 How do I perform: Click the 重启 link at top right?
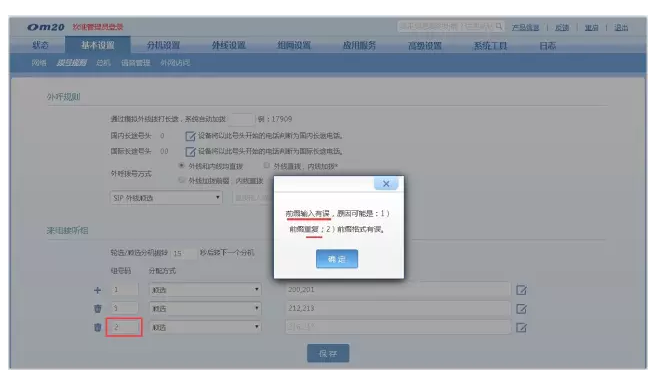pyautogui.click(x=591, y=28)
